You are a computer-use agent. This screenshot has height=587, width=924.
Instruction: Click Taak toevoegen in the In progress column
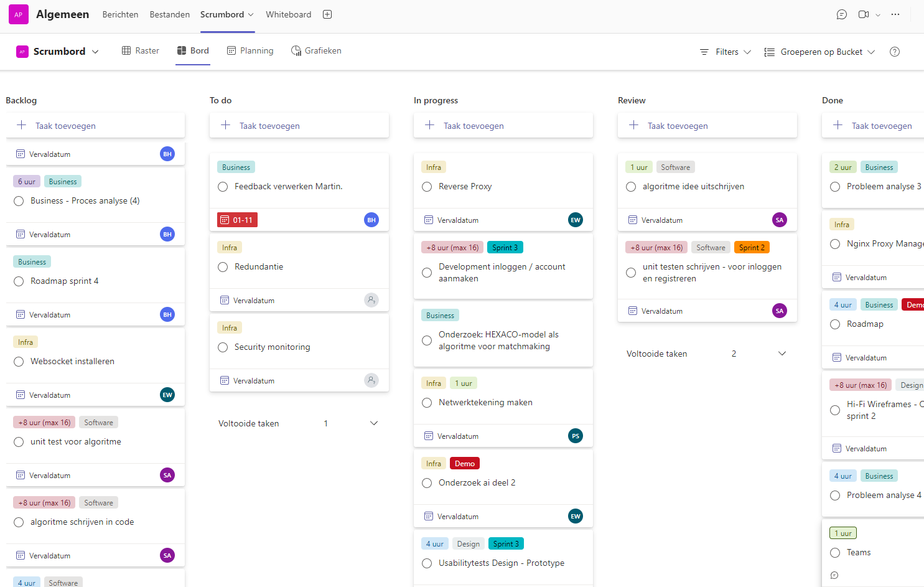474,126
